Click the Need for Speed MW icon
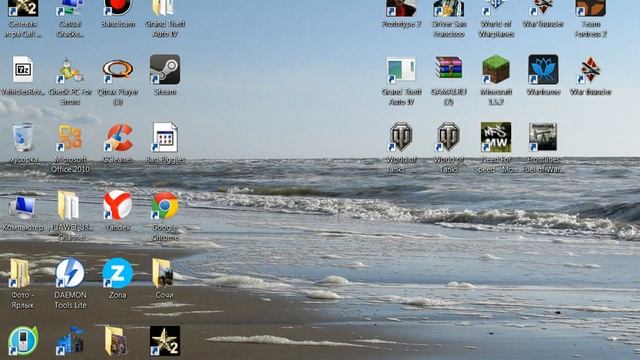Viewport: 640px width, 360px height. [496, 137]
